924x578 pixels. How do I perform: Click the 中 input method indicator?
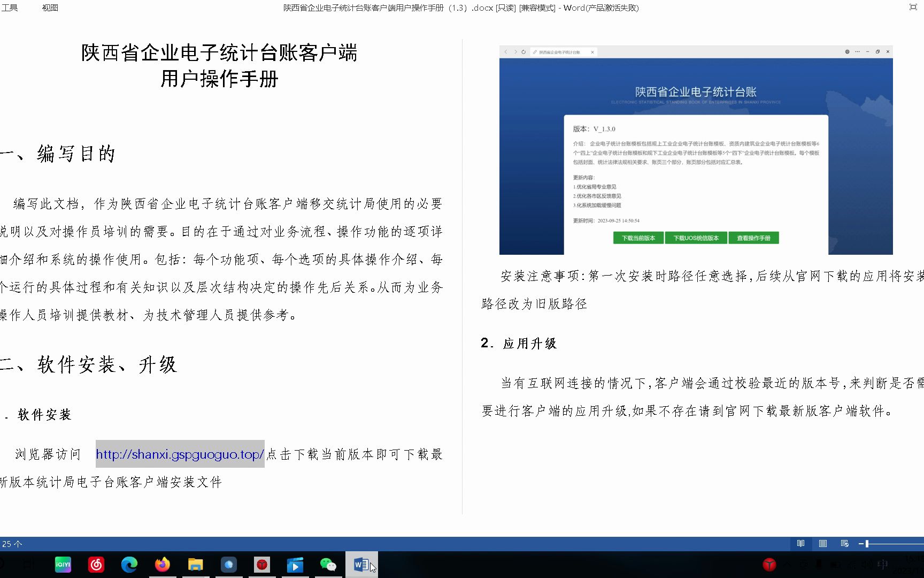point(883,564)
